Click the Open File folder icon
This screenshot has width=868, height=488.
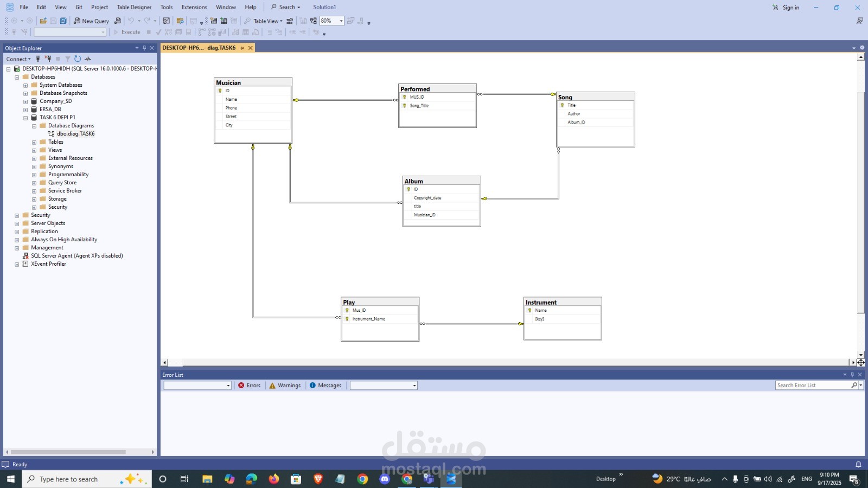(x=43, y=21)
